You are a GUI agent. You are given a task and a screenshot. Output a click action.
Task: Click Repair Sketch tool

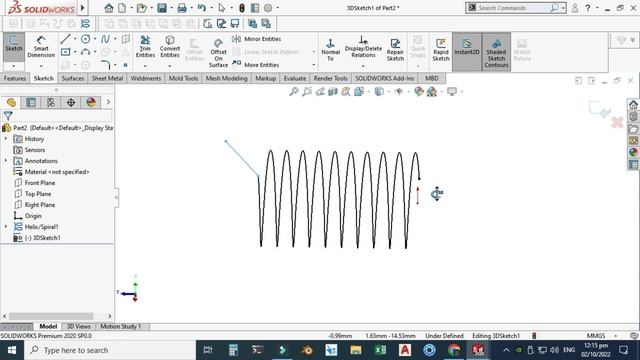point(395,50)
